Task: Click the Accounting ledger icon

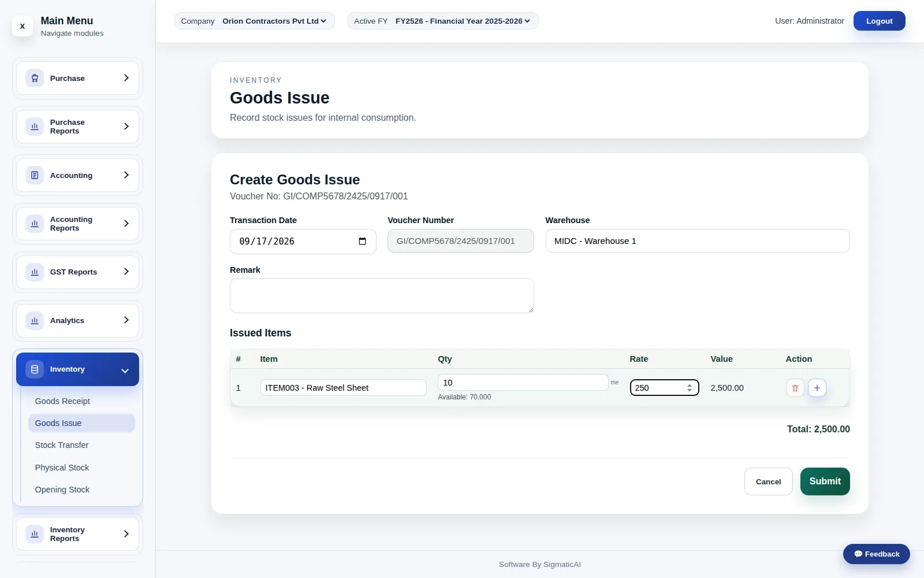Action: point(35,175)
